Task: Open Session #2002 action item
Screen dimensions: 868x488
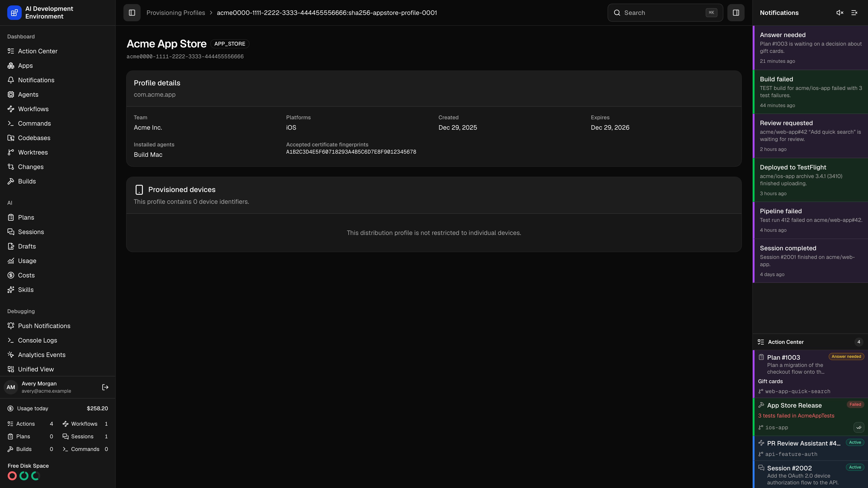Action: [810, 474]
